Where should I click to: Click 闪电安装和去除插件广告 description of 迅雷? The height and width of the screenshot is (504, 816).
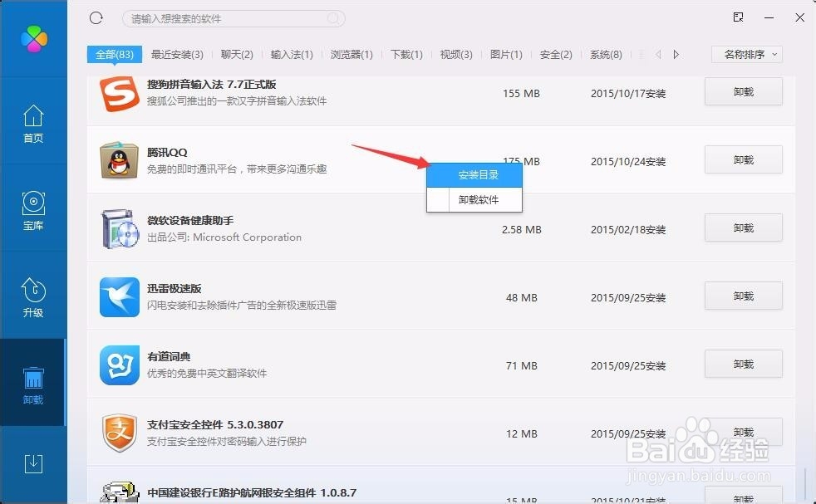tap(242, 306)
